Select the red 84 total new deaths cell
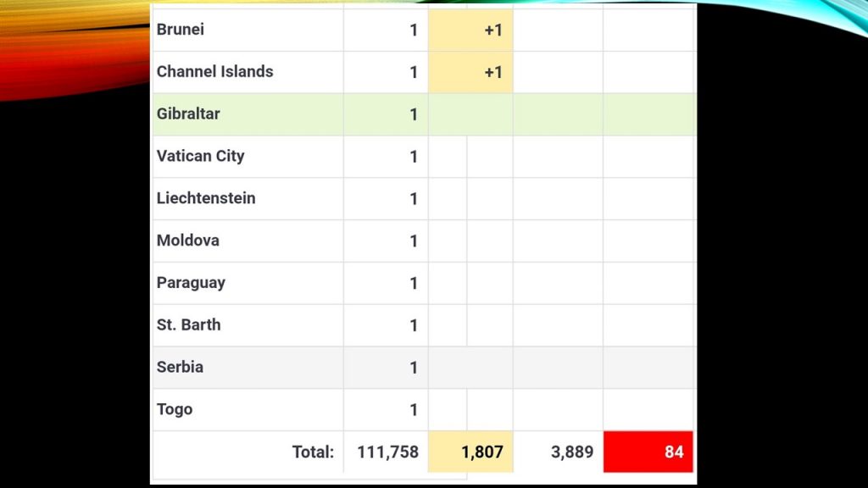The width and height of the screenshot is (868, 488). (648, 452)
